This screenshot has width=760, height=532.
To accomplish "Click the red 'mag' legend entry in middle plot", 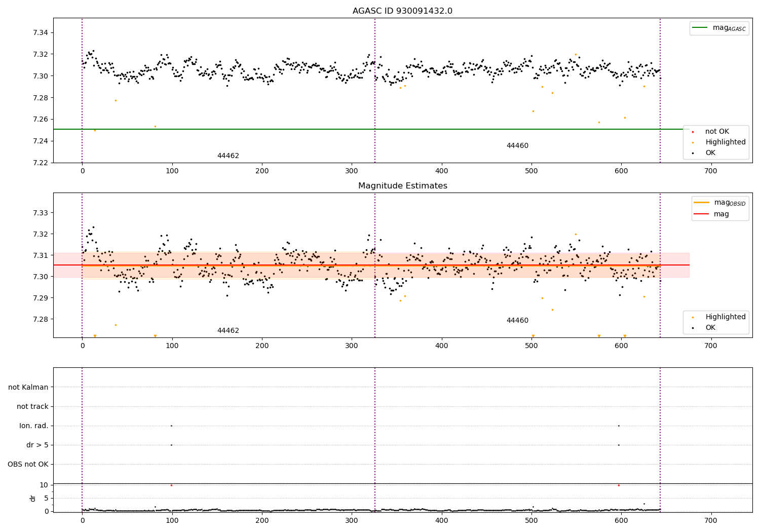I will [711, 214].
